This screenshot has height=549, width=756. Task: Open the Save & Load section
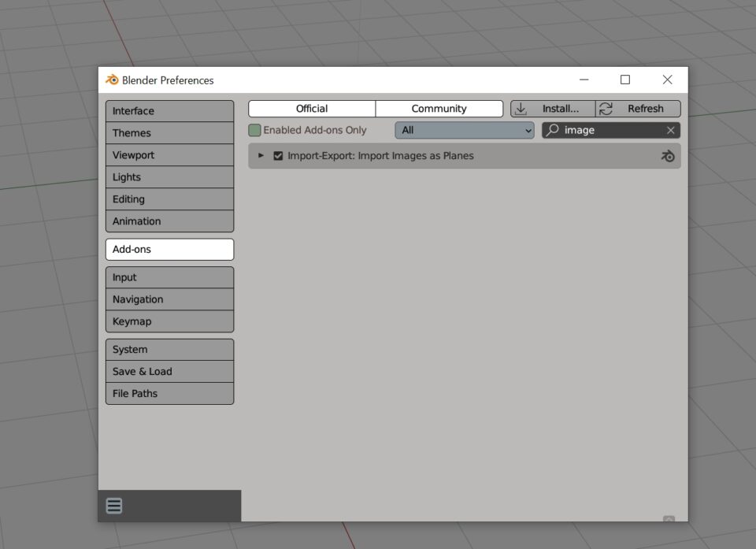coord(169,372)
